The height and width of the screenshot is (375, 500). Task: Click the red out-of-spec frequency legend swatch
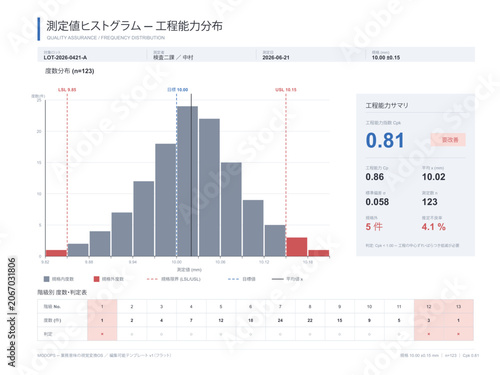97,279
